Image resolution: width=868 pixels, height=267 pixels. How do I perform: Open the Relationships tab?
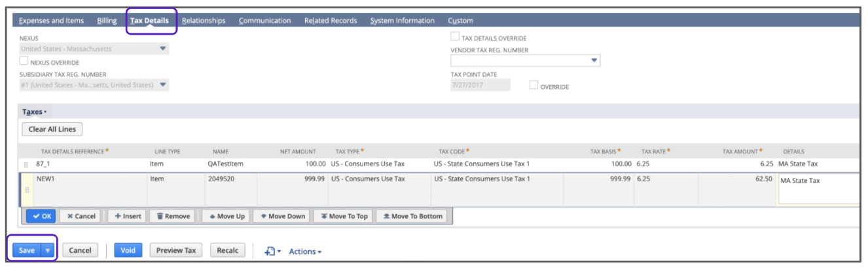click(204, 20)
